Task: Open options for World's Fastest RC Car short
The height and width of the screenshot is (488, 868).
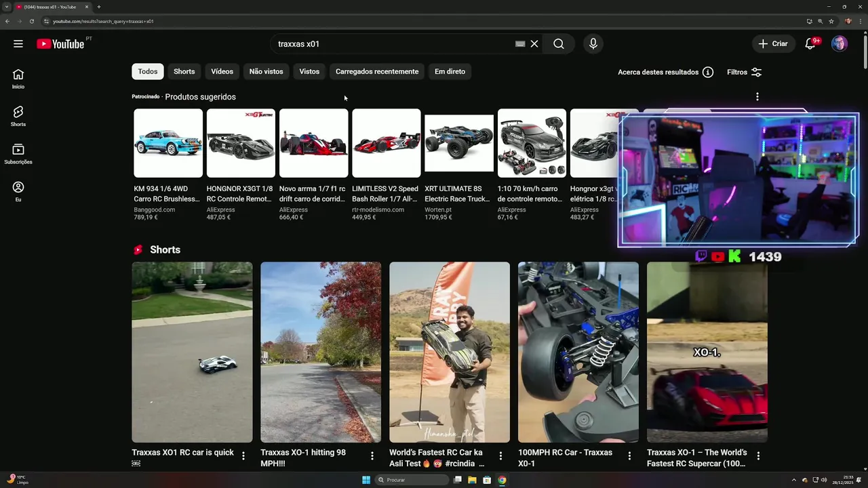Action: pos(501,456)
